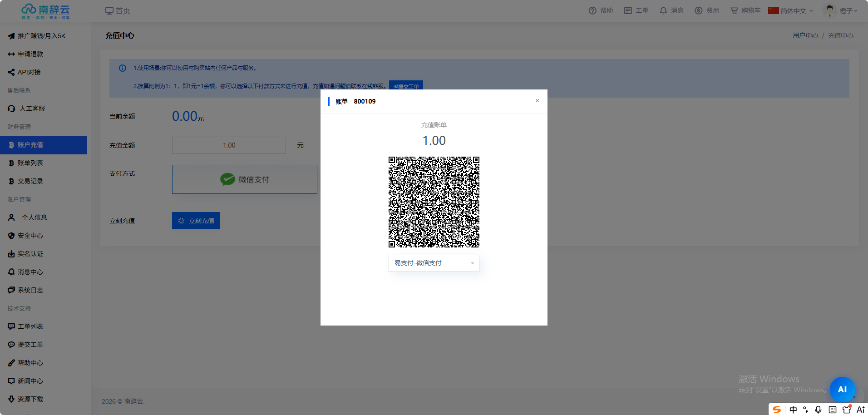The height and width of the screenshot is (415, 868).
Task: Click the download icon beside 资源下载
Action: click(x=11, y=399)
